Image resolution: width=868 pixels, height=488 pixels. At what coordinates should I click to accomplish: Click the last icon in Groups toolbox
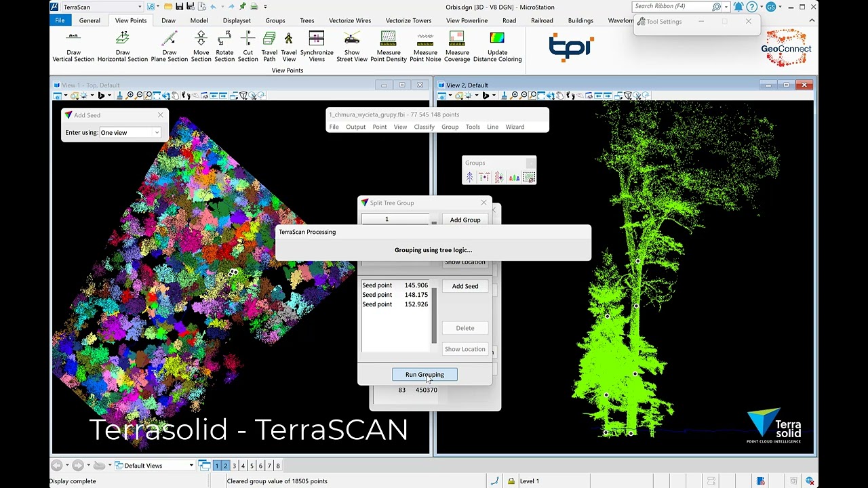[x=529, y=178]
